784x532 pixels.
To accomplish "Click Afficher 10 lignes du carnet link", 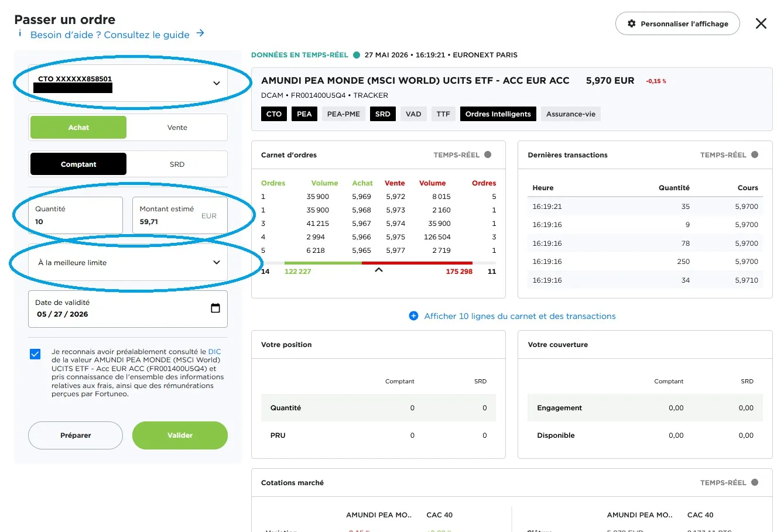I will click(x=520, y=316).
